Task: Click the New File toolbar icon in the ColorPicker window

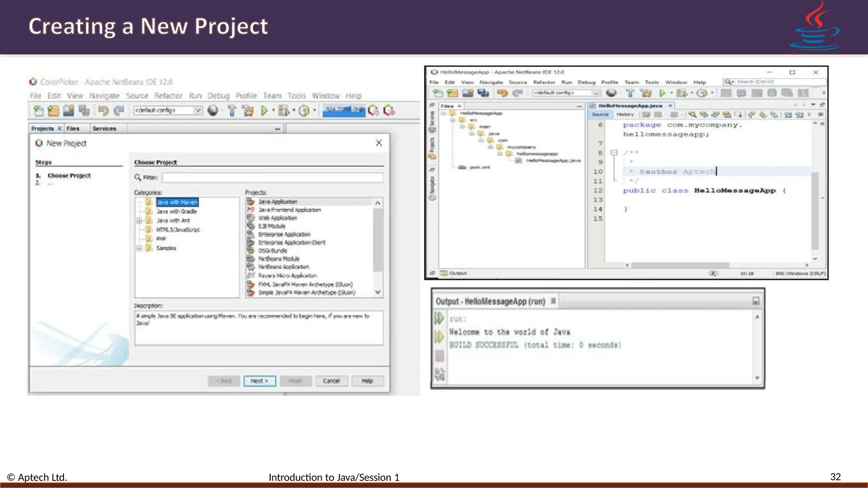Action: pyautogui.click(x=39, y=111)
